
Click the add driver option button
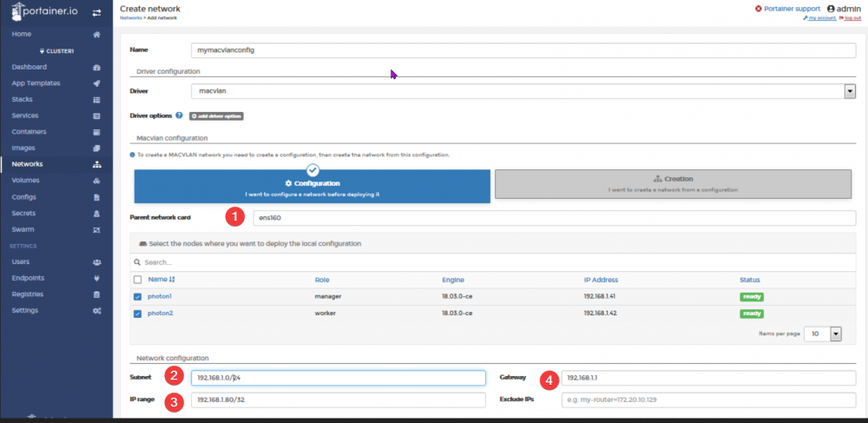[215, 116]
